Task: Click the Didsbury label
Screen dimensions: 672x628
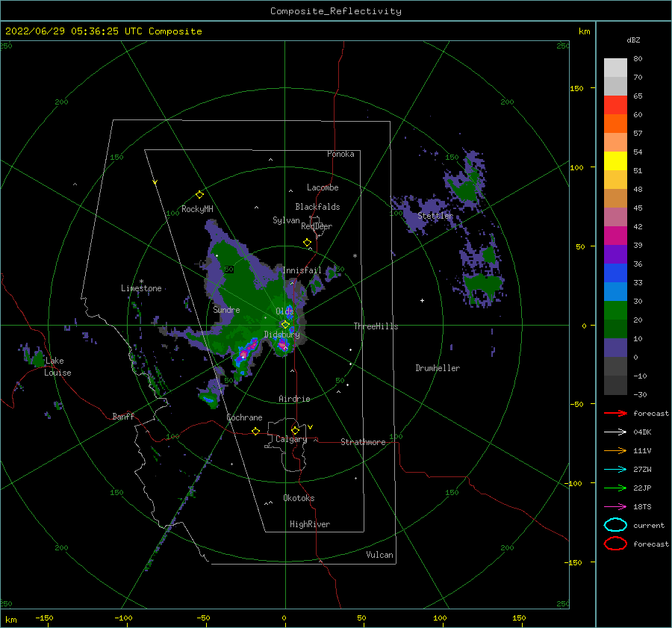Action: click(282, 335)
